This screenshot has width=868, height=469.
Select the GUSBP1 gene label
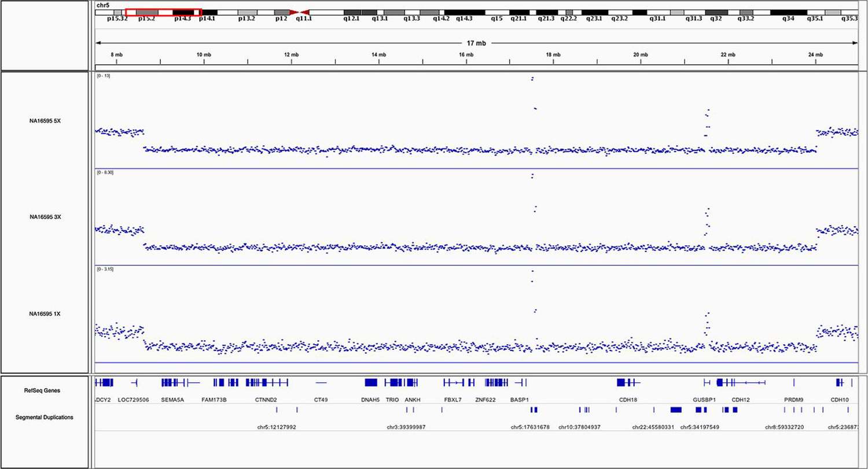[705, 399]
